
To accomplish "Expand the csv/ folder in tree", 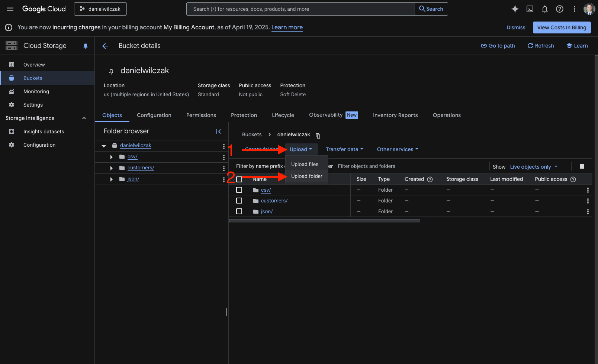I will (x=111, y=157).
